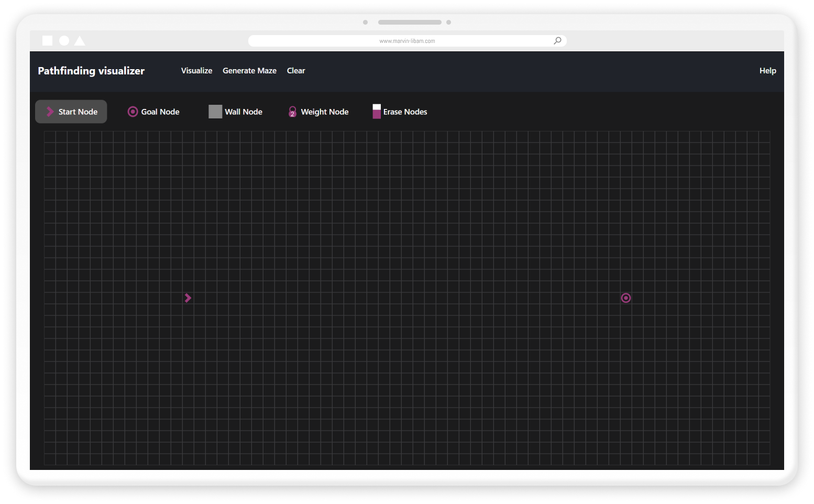
Task: Click the circle icon in the browser chrome
Action: (63, 40)
